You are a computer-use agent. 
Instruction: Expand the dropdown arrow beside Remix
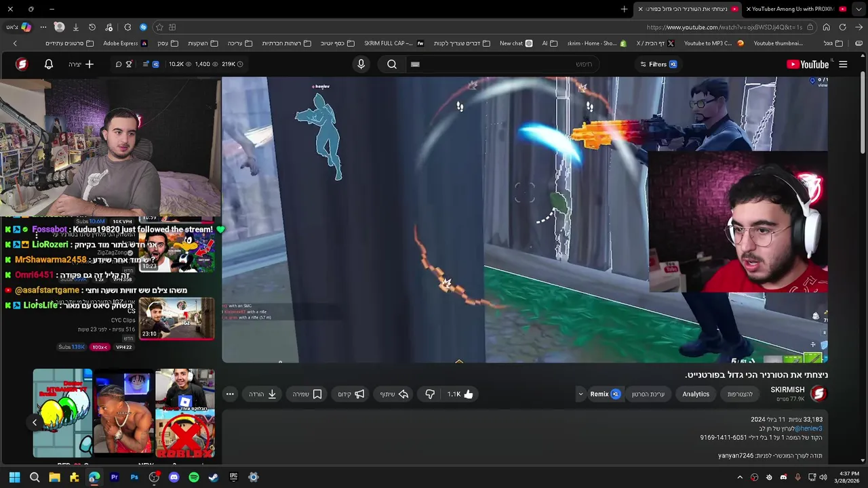(580, 394)
